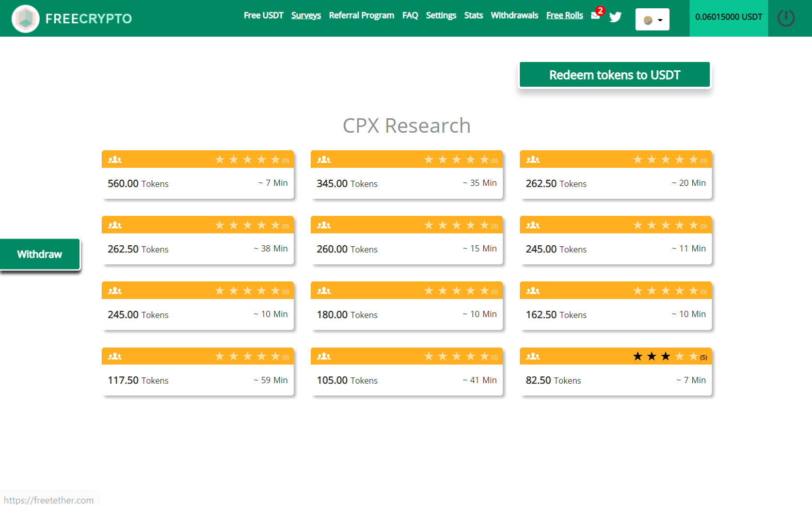Open the 345.00 Tokens survey
The image size is (812, 505).
pyautogui.click(x=407, y=175)
